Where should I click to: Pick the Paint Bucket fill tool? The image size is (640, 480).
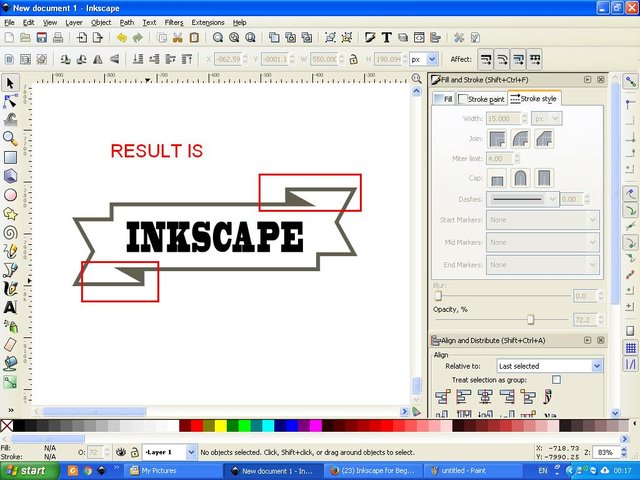[10, 363]
